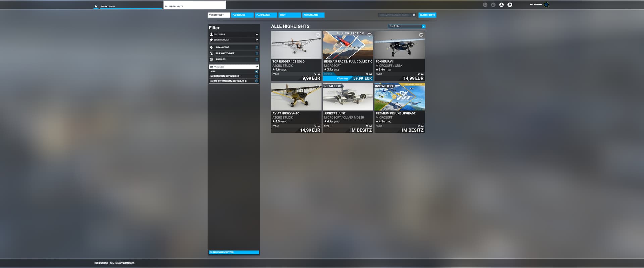
Task: Click the Bewertungen star icon
Action: click(211, 40)
